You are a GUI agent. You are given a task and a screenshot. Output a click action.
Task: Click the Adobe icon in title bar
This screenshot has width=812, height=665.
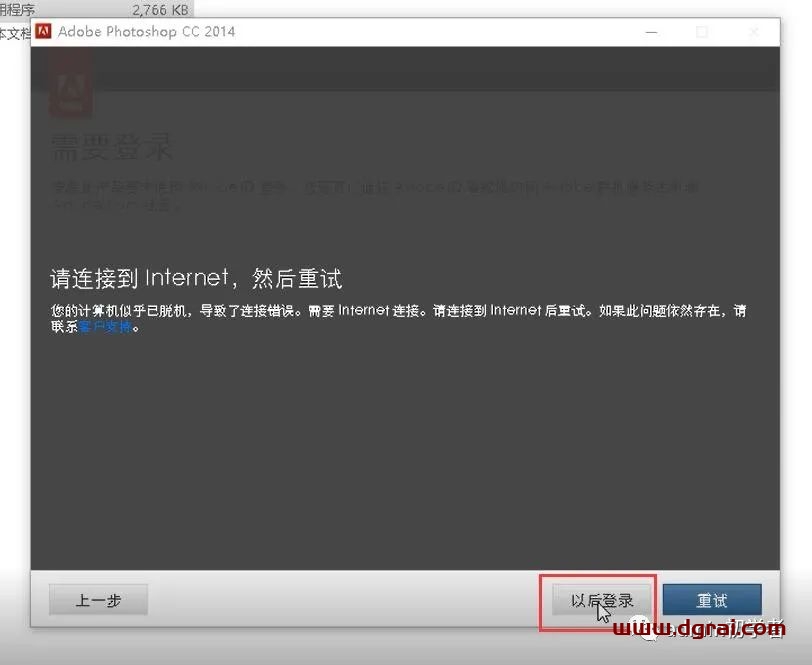coord(44,32)
